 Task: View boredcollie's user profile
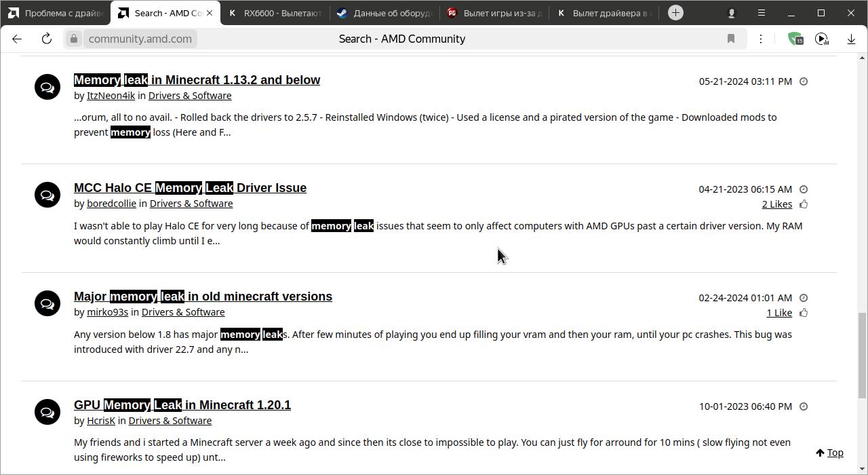(x=111, y=204)
